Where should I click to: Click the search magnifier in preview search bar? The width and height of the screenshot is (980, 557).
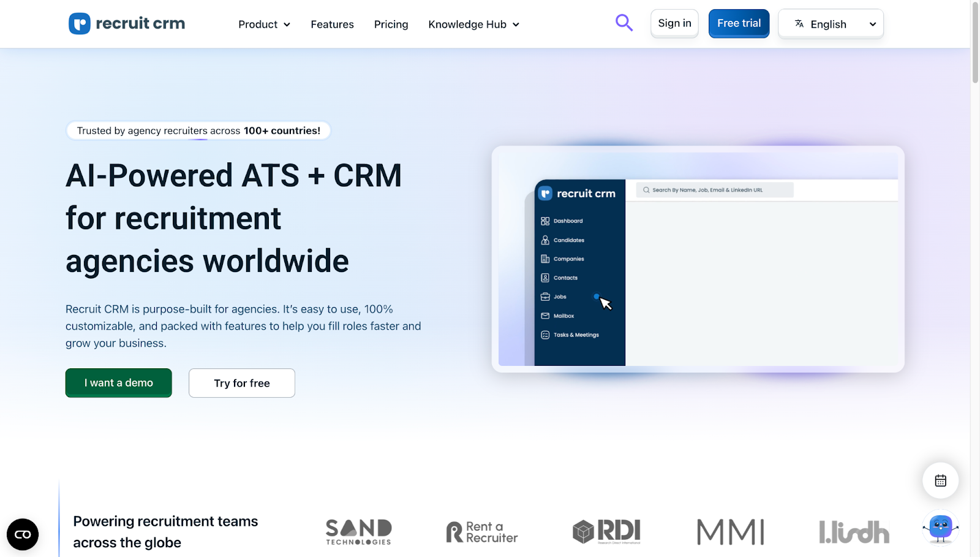[x=646, y=190]
